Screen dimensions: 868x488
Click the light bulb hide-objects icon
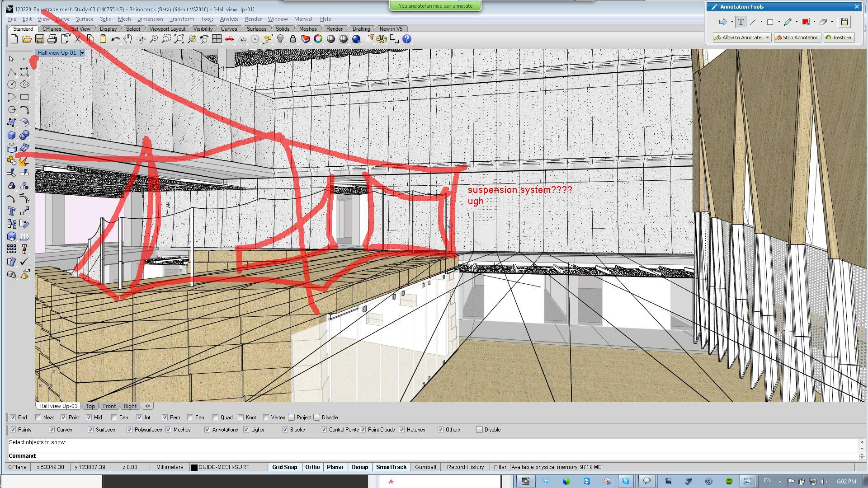point(280,39)
